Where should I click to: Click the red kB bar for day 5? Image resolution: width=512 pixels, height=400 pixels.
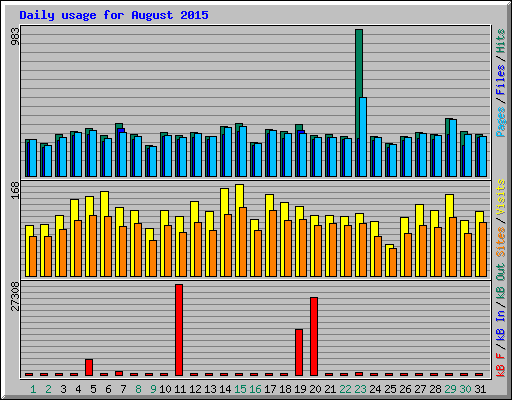coord(89,367)
